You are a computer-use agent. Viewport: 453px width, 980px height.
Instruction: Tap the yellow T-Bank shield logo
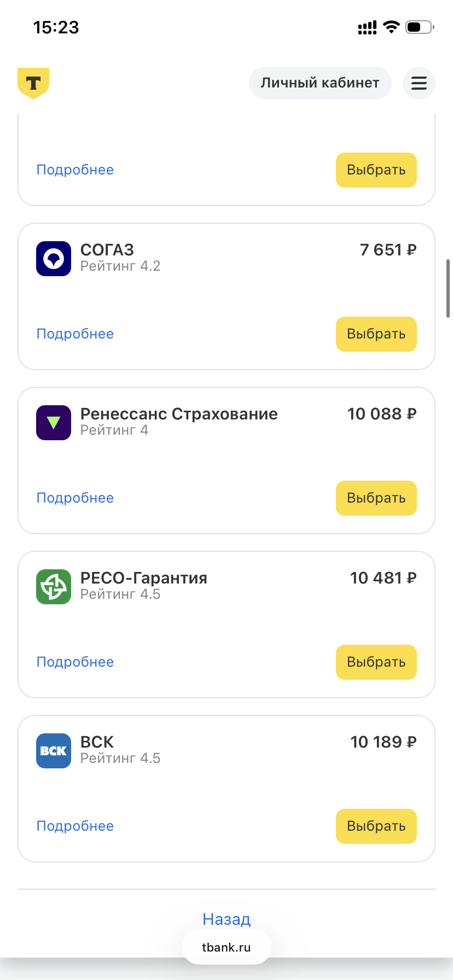[x=33, y=83]
